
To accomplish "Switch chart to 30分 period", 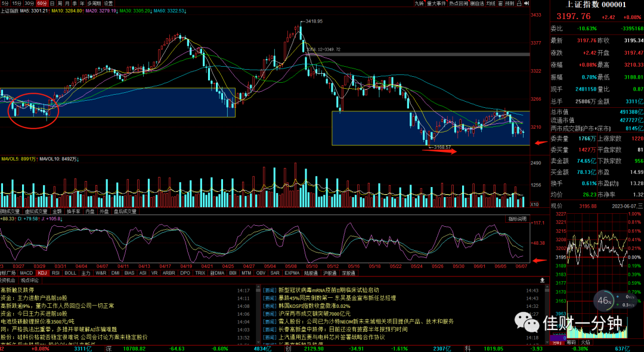I will pos(29,4).
